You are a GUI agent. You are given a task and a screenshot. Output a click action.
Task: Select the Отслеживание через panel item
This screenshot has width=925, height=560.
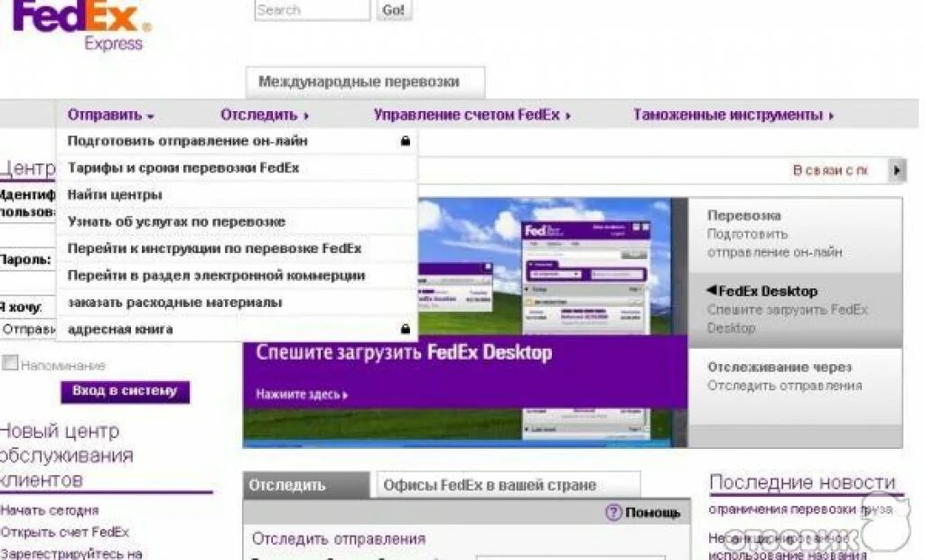tap(795, 386)
